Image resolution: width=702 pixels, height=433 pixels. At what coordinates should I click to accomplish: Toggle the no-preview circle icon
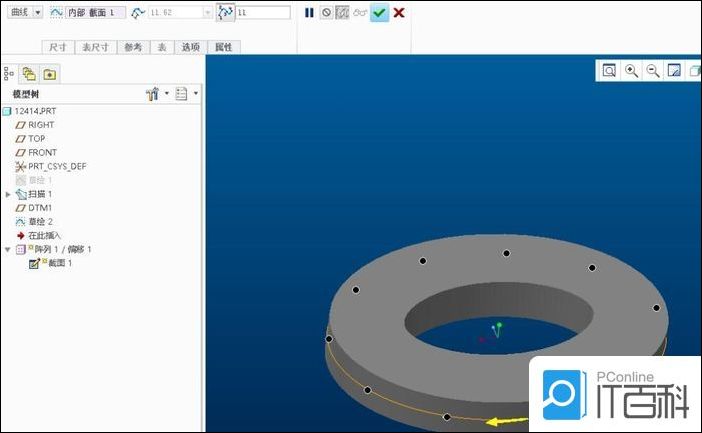(326, 13)
